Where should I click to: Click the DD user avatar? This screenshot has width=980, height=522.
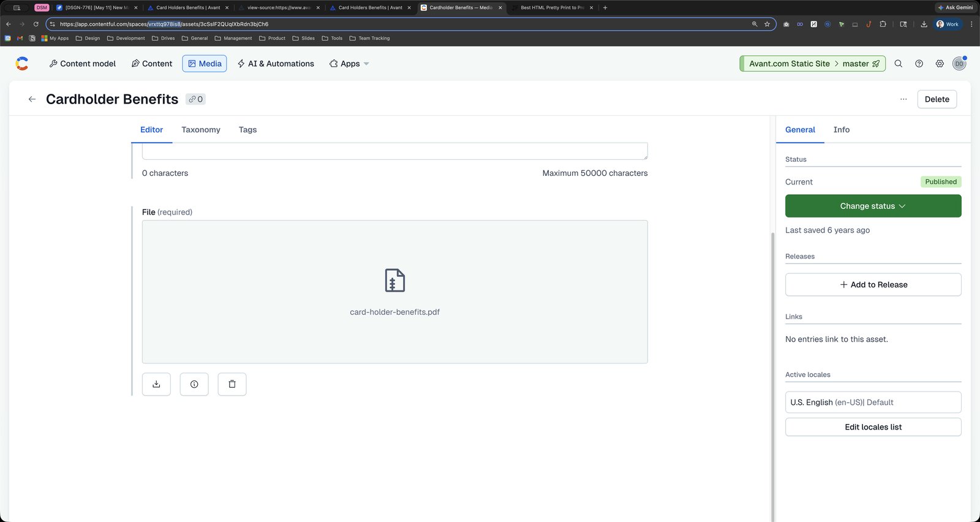959,64
